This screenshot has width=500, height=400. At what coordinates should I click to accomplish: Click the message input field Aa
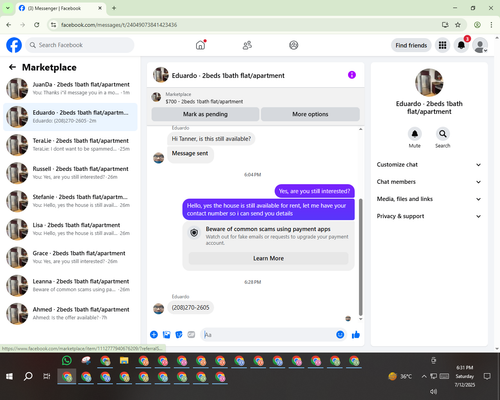coord(268,335)
